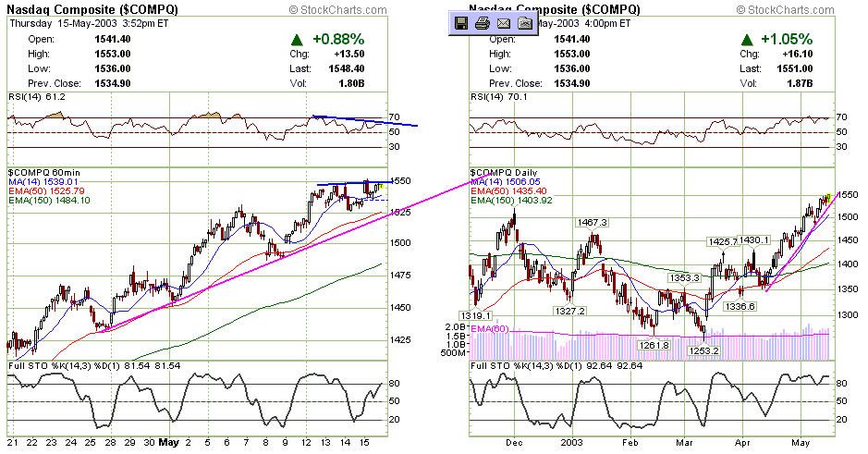Send the image by e-mail via envelope icon
Viewport: 868px width, 454px height.
pyautogui.click(x=503, y=23)
